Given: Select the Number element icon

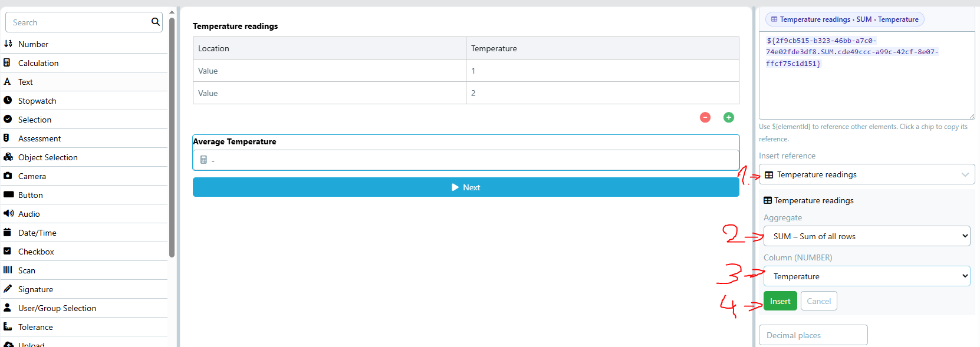Looking at the screenshot, I should (8, 44).
